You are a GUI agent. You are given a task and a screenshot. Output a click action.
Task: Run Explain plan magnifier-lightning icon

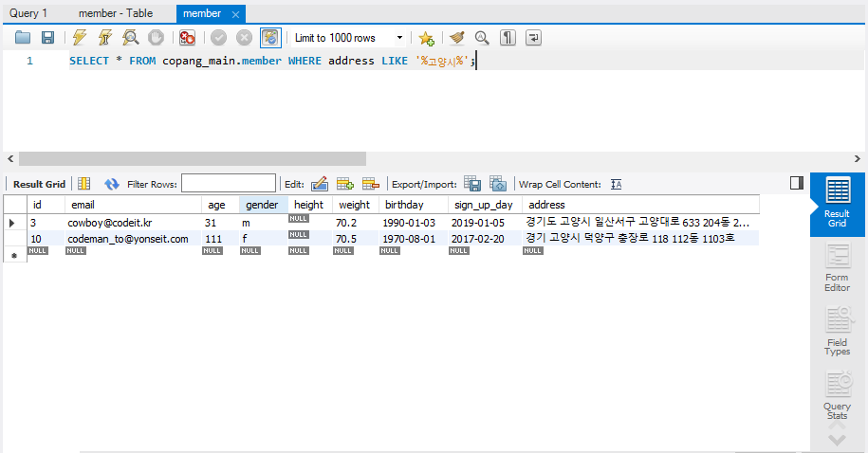131,38
